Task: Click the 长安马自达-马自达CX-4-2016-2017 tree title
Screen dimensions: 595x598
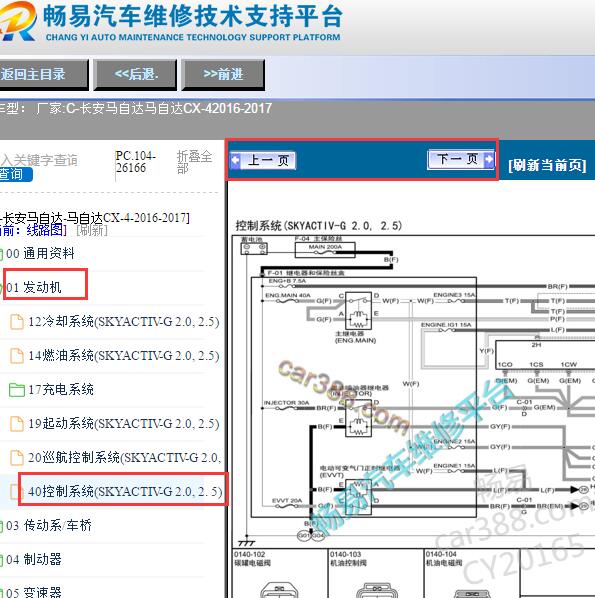Action: pyautogui.click(x=95, y=218)
